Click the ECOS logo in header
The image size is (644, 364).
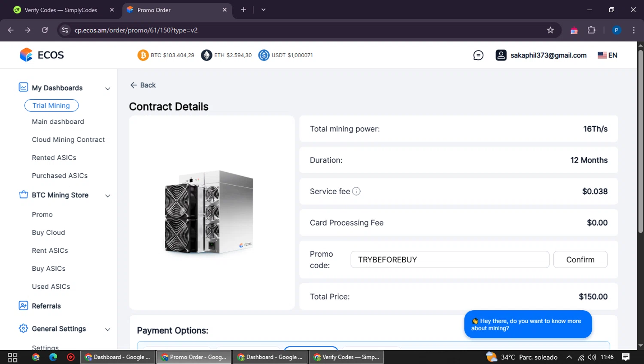pos(42,55)
